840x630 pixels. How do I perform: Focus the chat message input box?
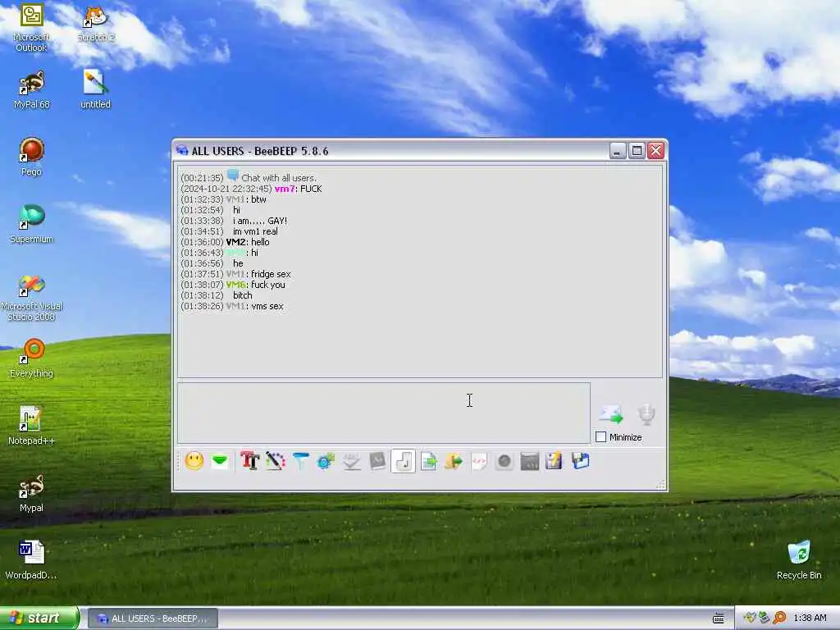click(384, 413)
